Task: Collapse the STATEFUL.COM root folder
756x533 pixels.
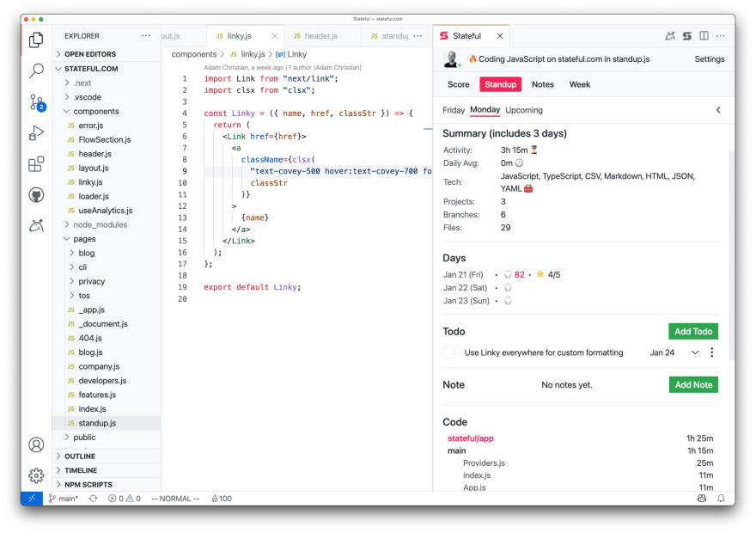Action: (107, 69)
